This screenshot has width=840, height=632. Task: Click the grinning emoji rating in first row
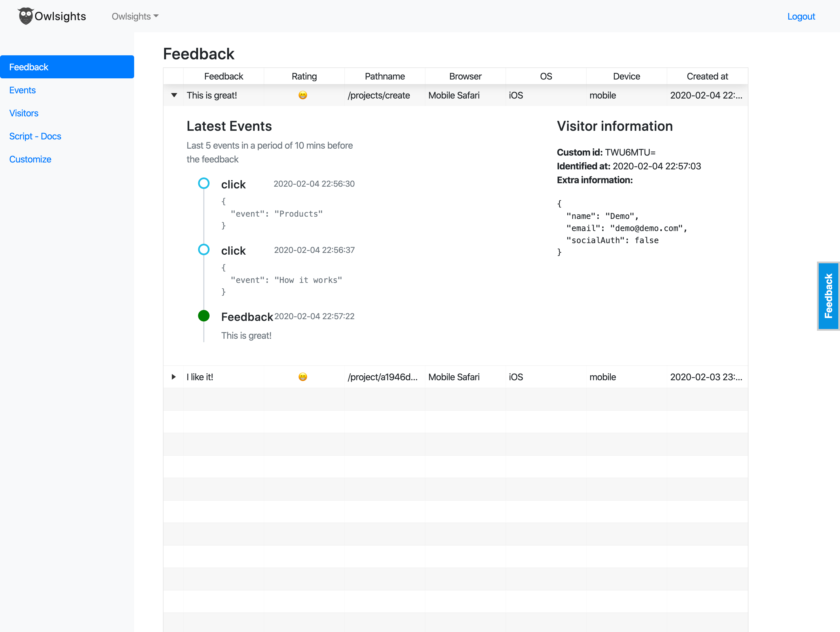[303, 95]
